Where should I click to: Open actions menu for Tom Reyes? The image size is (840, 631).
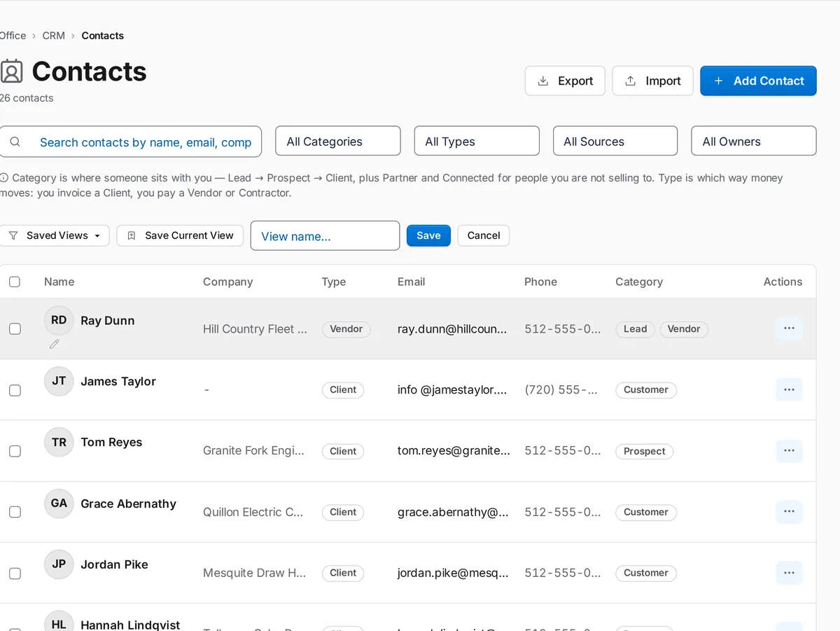point(789,451)
